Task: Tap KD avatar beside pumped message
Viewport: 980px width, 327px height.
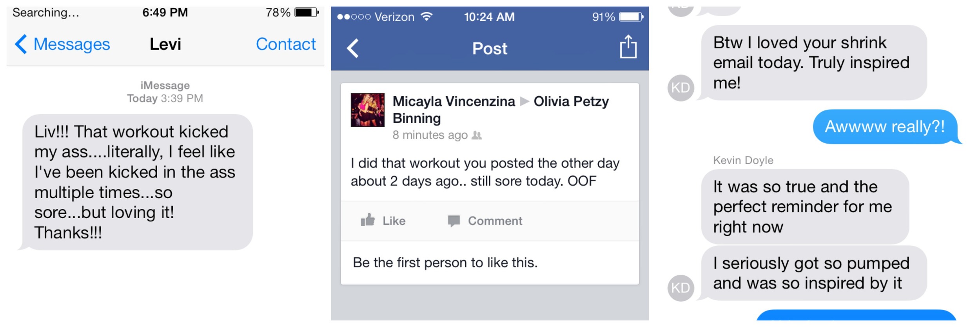Action: click(x=681, y=288)
